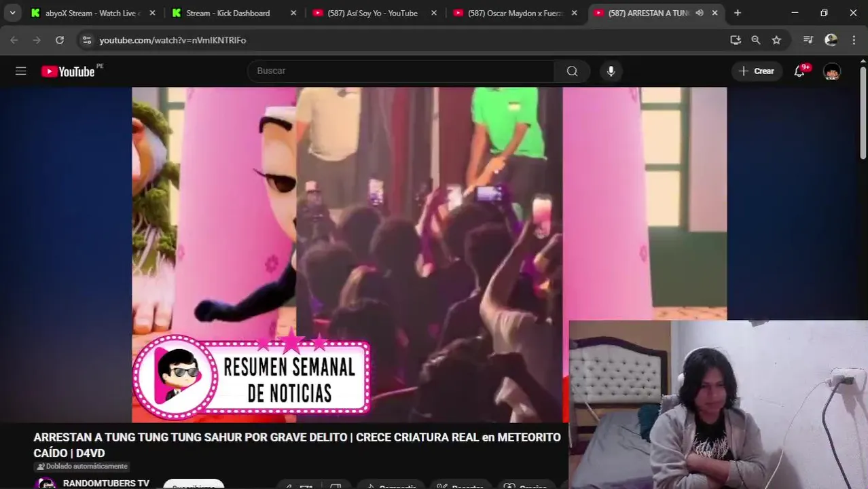Open zoom level icon in address bar
This screenshot has width=868, height=489.
pos(755,40)
